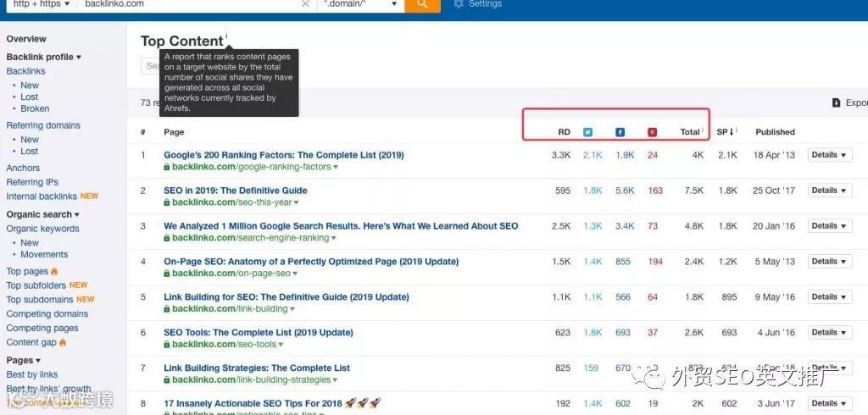This screenshot has height=415, width=868.
Task: Sort by Facebook shares column icon
Action: tap(620, 132)
